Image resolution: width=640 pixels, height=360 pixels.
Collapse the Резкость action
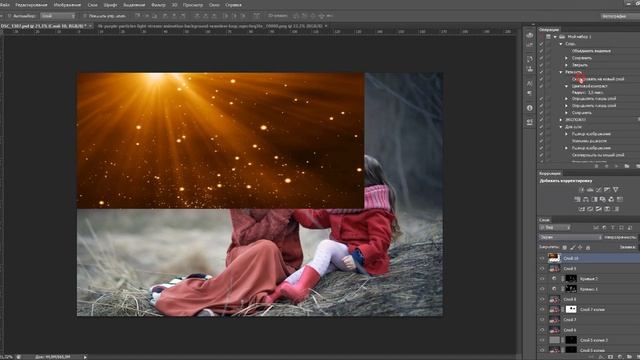click(x=561, y=72)
